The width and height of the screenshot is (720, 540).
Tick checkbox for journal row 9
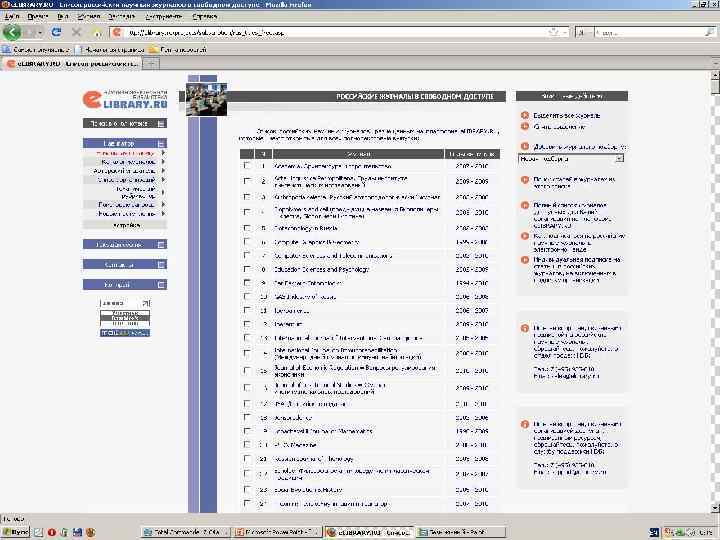pyautogui.click(x=247, y=283)
